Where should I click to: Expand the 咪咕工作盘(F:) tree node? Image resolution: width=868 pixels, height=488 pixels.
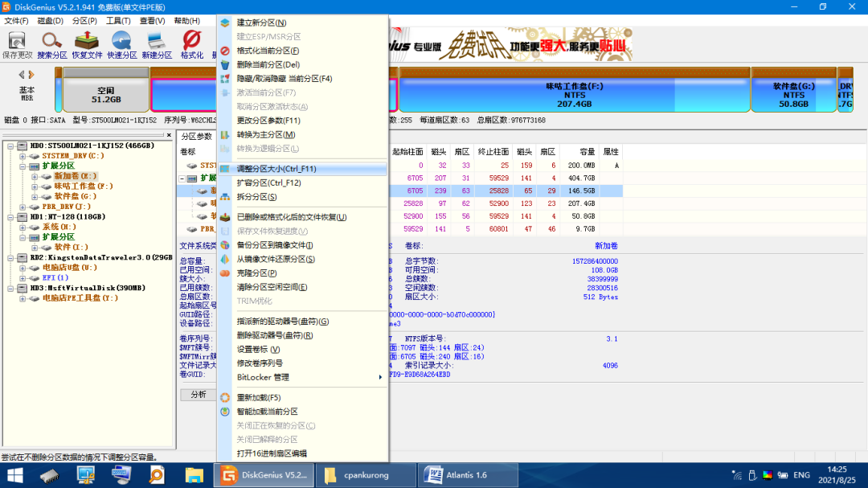(x=35, y=187)
